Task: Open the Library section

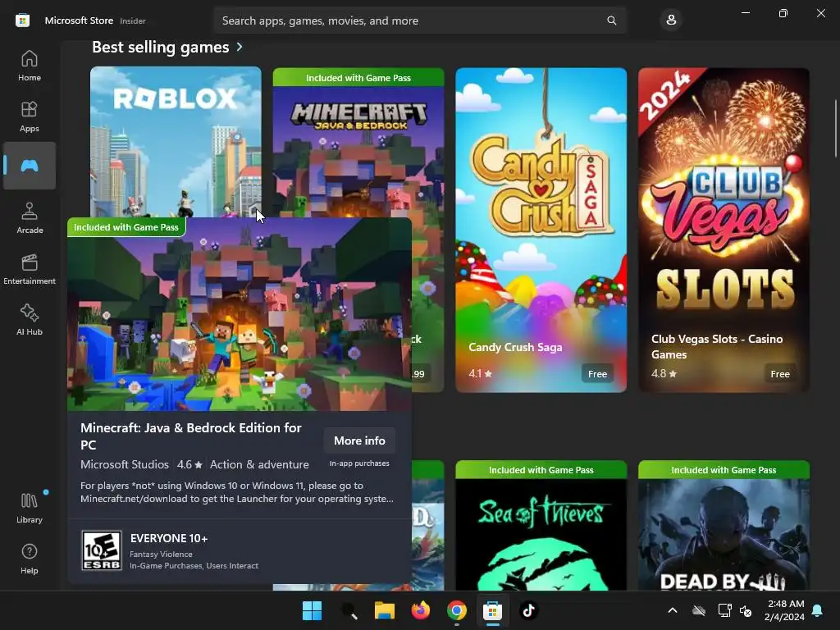Action: click(x=30, y=508)
